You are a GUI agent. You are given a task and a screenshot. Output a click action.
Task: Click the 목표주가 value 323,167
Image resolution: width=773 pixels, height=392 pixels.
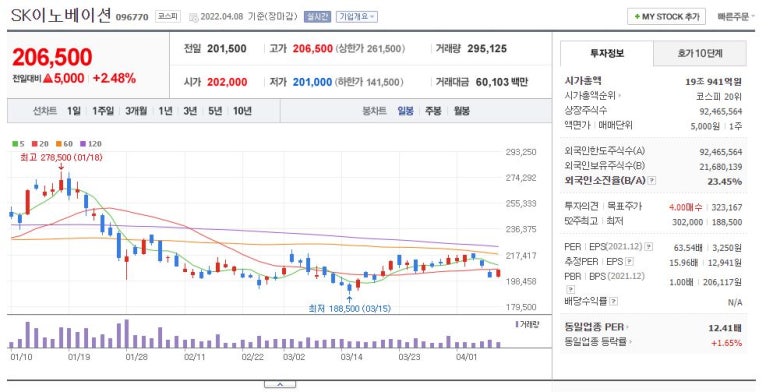(x=727, y=207)
